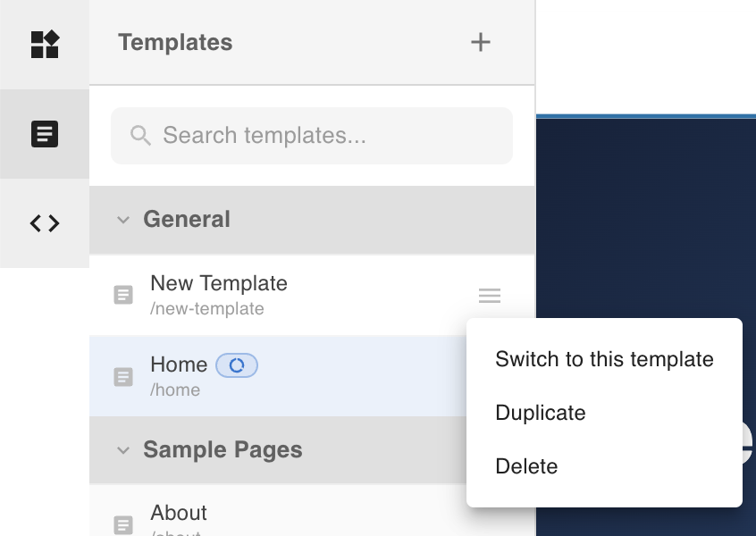
Task: Select Duplicate from the context menu
Action: 541,413
